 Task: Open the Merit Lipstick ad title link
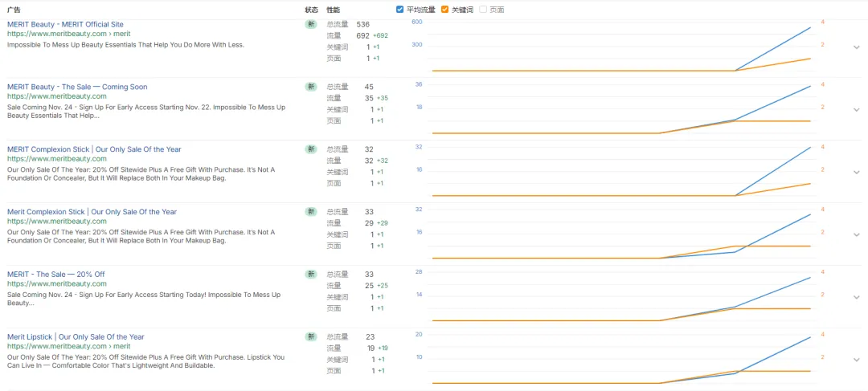76,337
